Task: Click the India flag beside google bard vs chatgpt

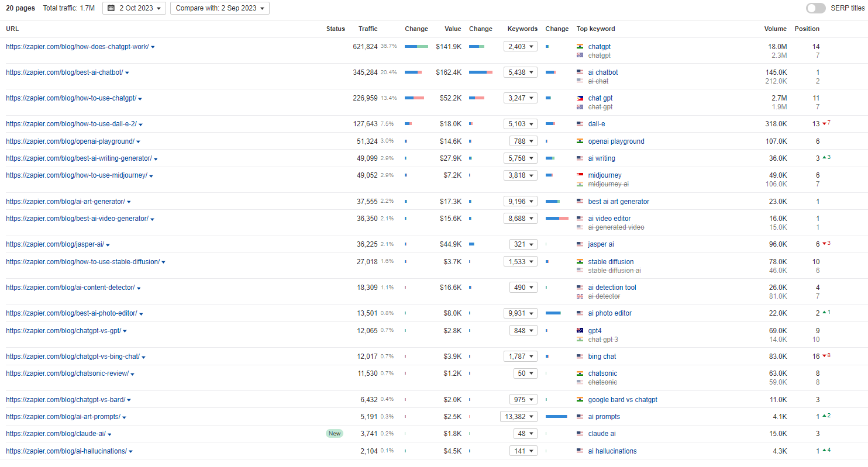Action: (580, 400)
